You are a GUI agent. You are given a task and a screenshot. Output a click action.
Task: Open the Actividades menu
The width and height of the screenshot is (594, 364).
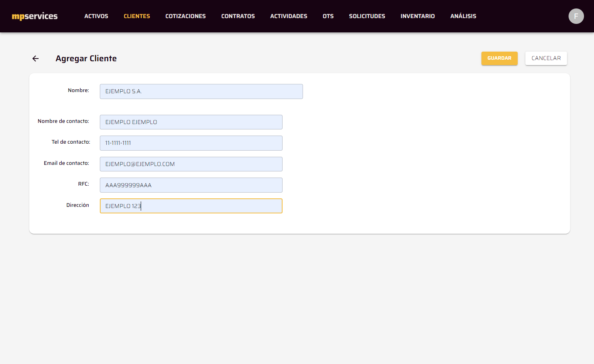(x=289, y=16)
